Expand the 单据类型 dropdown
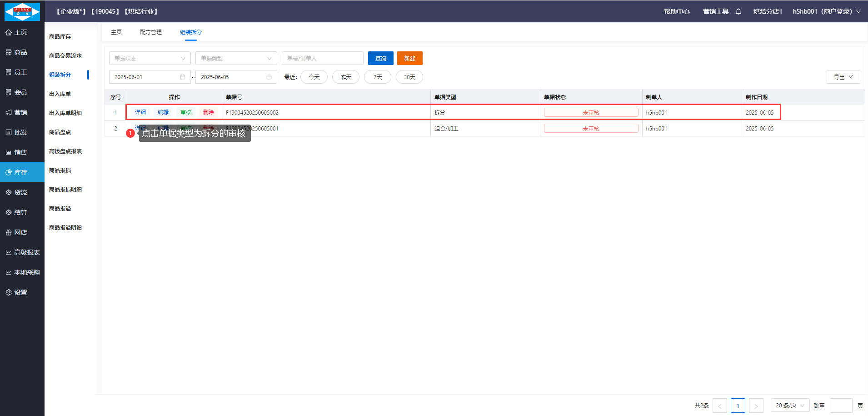This screenshot has height=416, width=868. click(x=236, y=58)
